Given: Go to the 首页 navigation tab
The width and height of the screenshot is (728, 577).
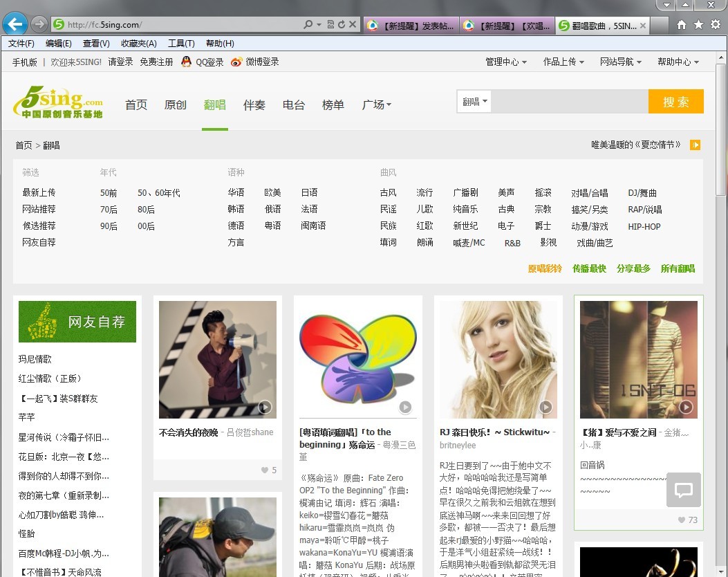Looking at the screenshot, I should click(x=136, y=105).
